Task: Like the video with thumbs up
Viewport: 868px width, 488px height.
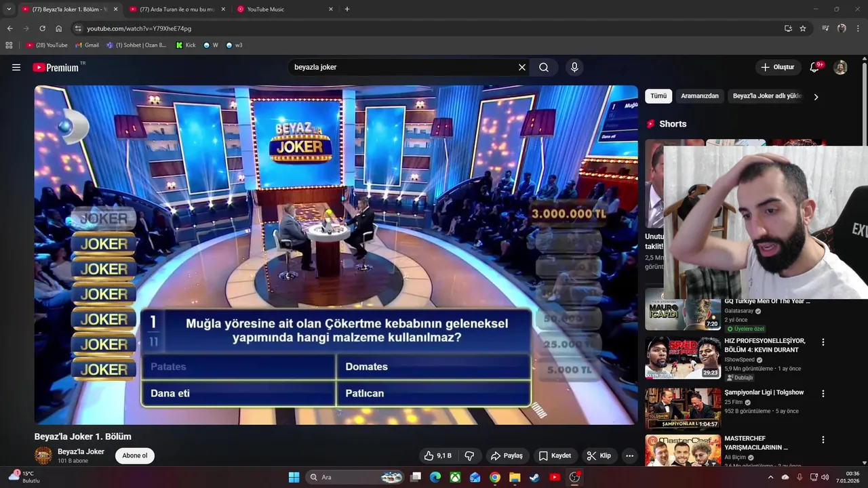Action: [437, 455]
